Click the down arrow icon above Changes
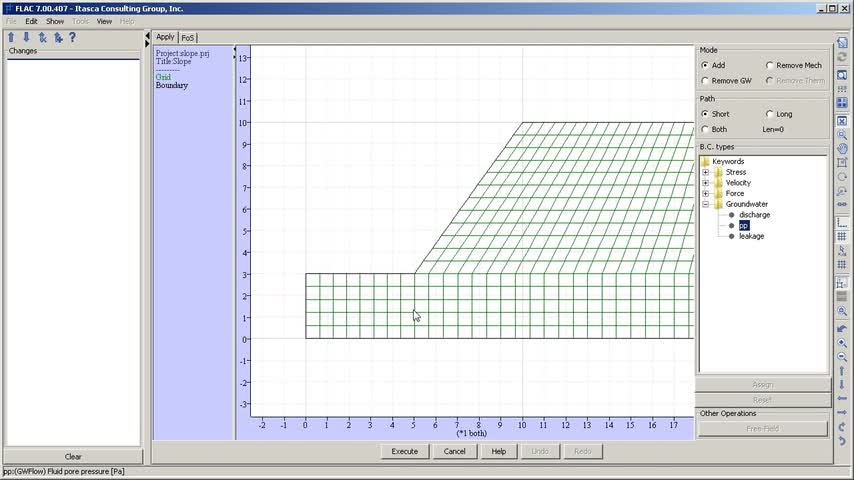This screenshot has height=480, width=854. pyautogui.click(x=26, y=37)
